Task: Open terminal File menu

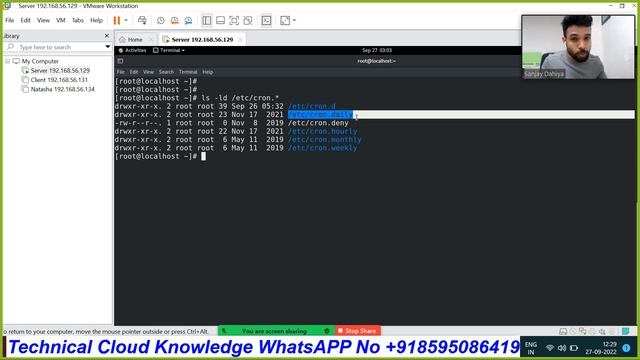Action: (121, 72)
